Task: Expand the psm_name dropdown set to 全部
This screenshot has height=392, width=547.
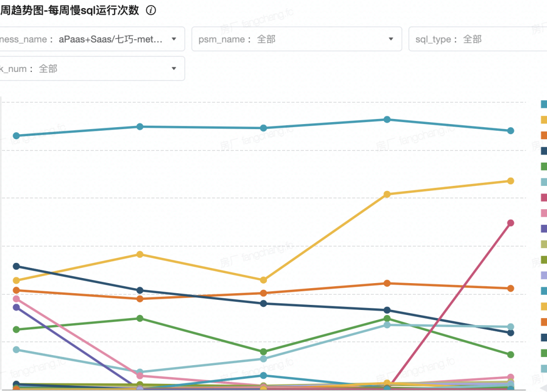Action: pyautogui.click(x=390, y=39)
